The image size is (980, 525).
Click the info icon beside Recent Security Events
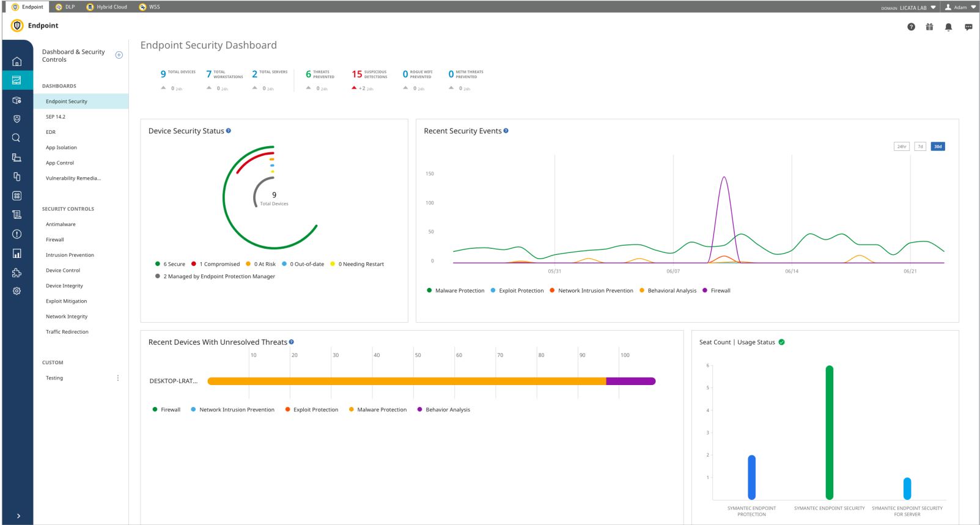(506, 131)
